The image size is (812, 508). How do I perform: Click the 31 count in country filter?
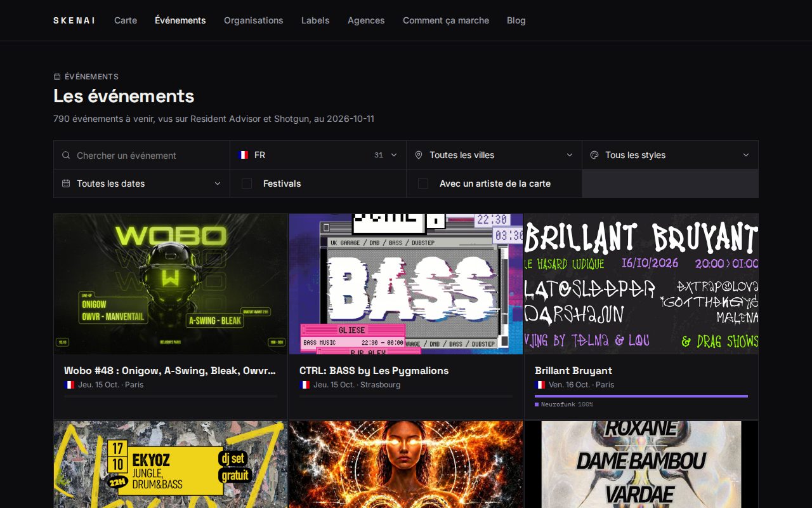click(x=379, y=155)
